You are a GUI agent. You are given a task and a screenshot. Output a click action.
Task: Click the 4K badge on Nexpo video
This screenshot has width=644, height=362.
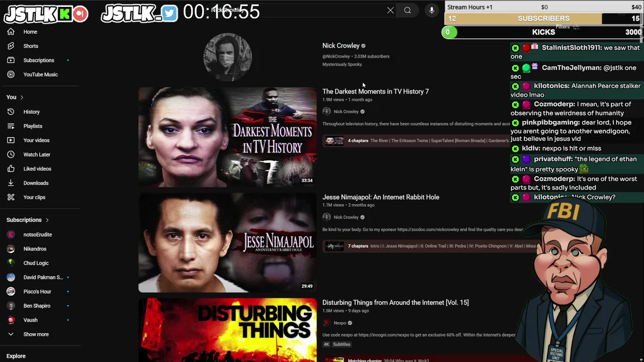pyautogui.click(x=327, y=344)
